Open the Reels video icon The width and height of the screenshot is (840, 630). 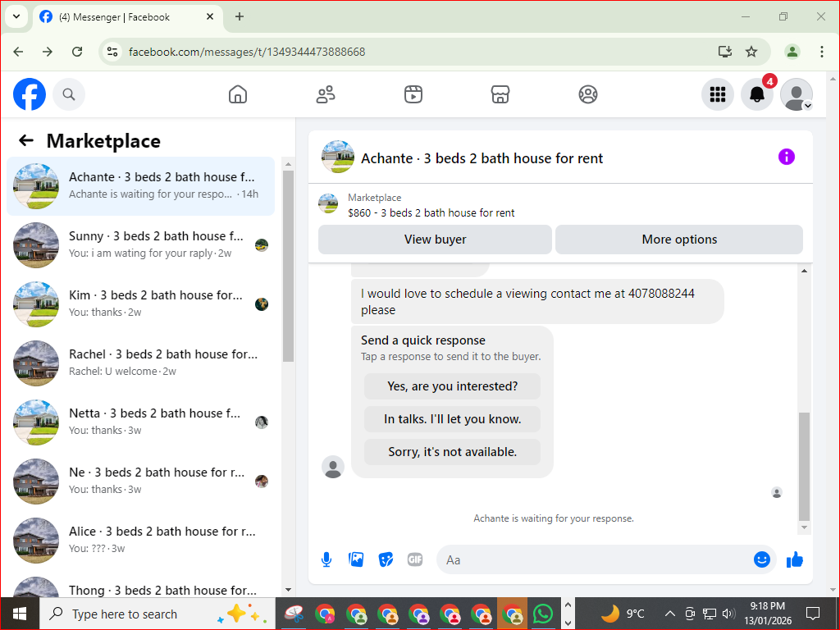(x=413, y=94)
